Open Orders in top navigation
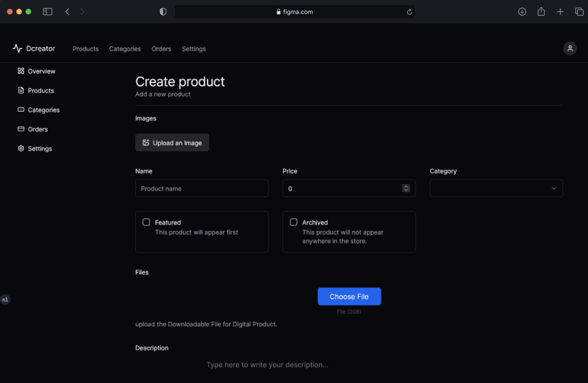588x383 pixels. tap(161, 49)
